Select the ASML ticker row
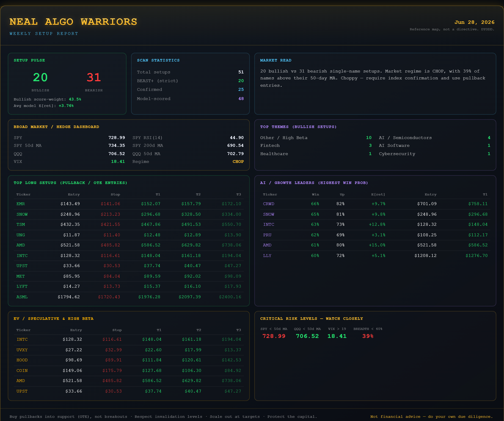Image resolution: width=504 pixels, height=421 pixels. pos(129,297)
